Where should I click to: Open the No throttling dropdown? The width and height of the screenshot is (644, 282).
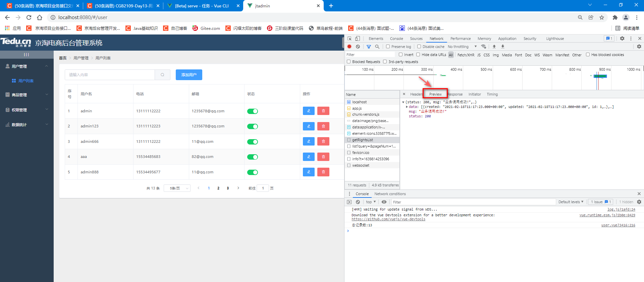462,47
